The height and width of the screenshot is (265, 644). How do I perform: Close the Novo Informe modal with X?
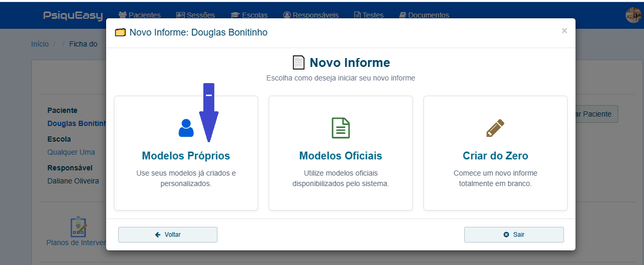564,31
